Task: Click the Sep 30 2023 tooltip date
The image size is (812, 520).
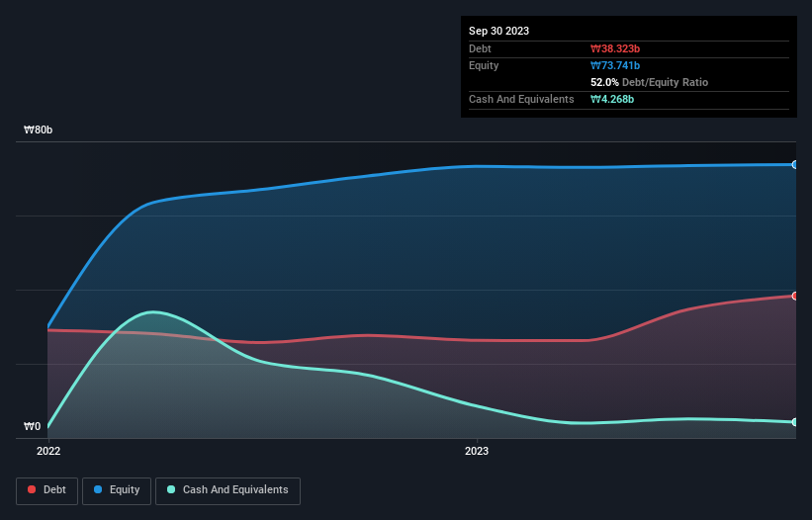Action: coord(498,31)
